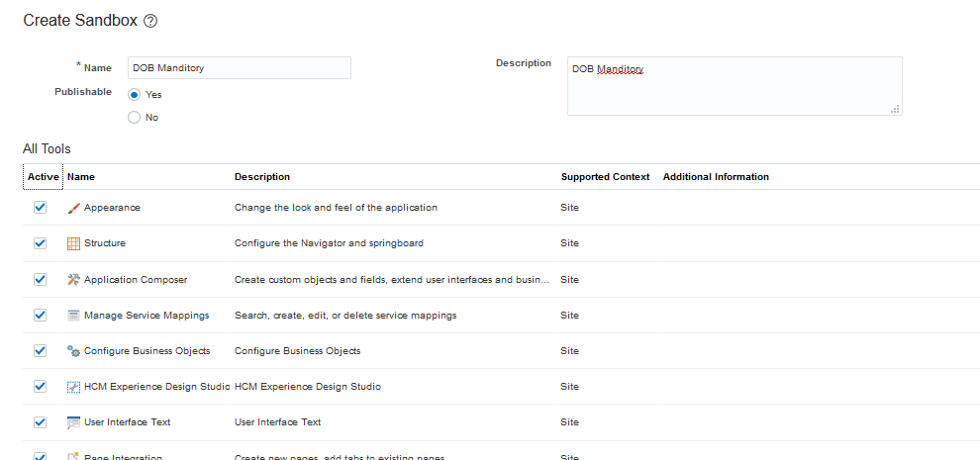This screenshot has width=980, height=460.
Task: Toggle the Manage Service Mappings checkbox
Action: click(x=41, y=316)
